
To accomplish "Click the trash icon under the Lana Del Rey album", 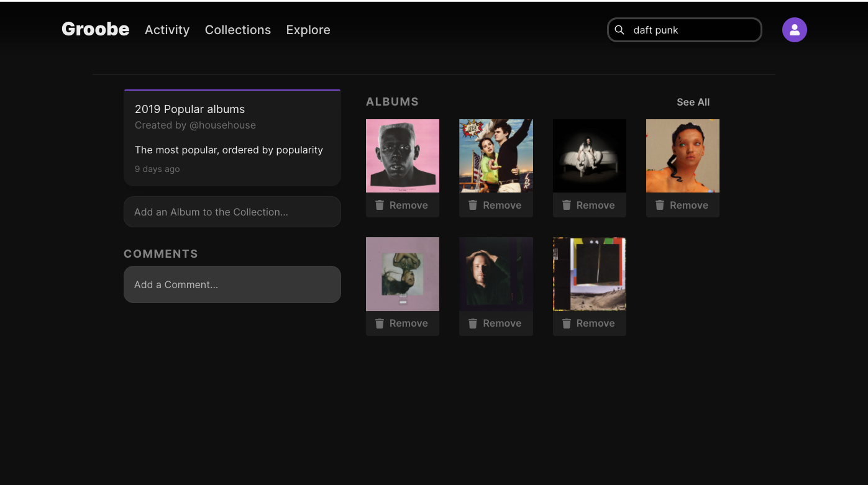I will 473,205.
